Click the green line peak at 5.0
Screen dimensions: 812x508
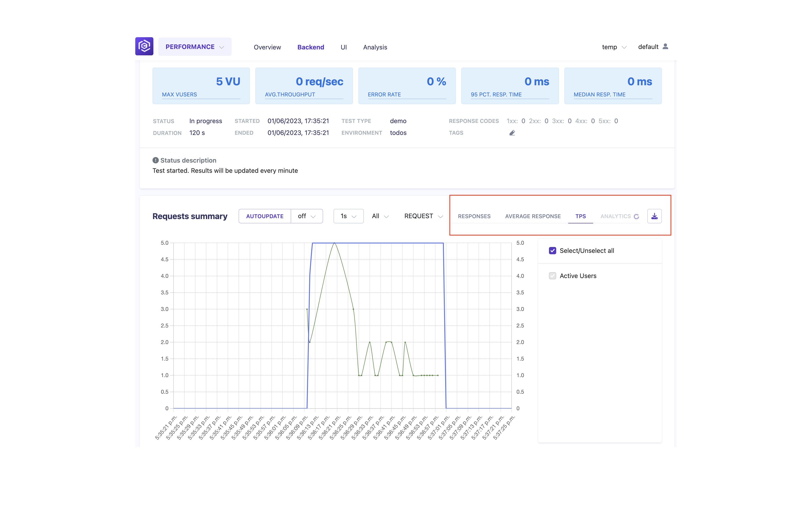tap(334, 243)
